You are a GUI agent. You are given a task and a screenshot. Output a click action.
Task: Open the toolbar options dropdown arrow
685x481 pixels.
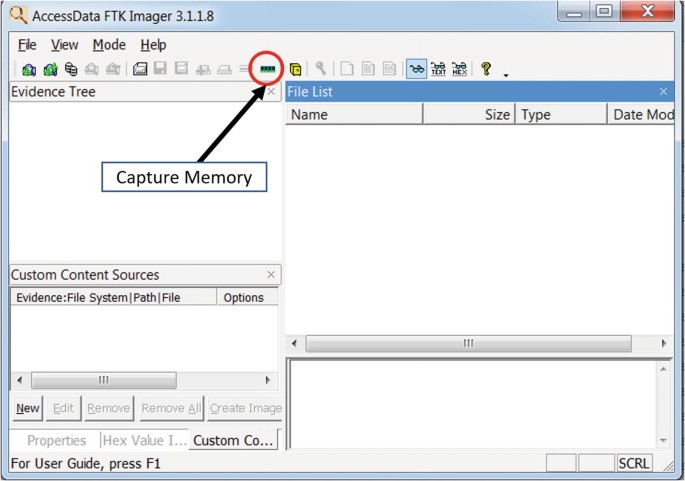coord(506,76)
